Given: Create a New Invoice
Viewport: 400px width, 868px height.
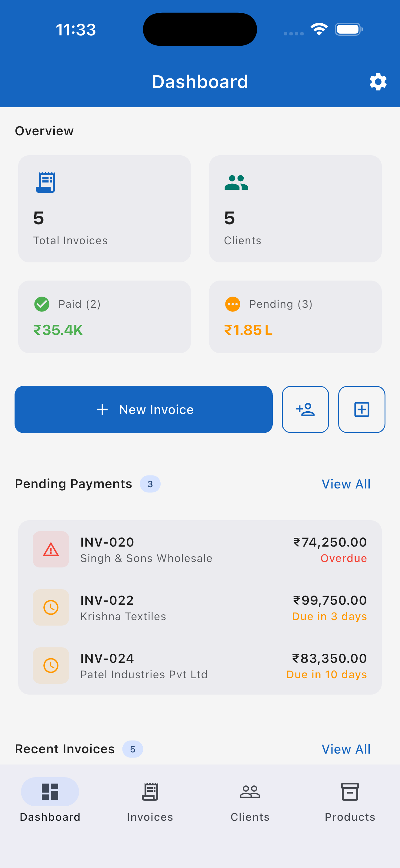Looking at the screenshot, I should click(x=144, y=409).
